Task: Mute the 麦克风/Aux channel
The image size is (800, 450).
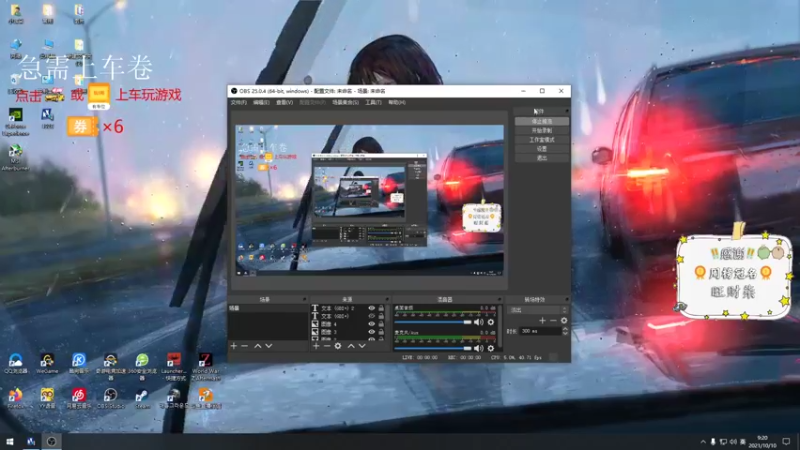Action: [x=478, y=348]
